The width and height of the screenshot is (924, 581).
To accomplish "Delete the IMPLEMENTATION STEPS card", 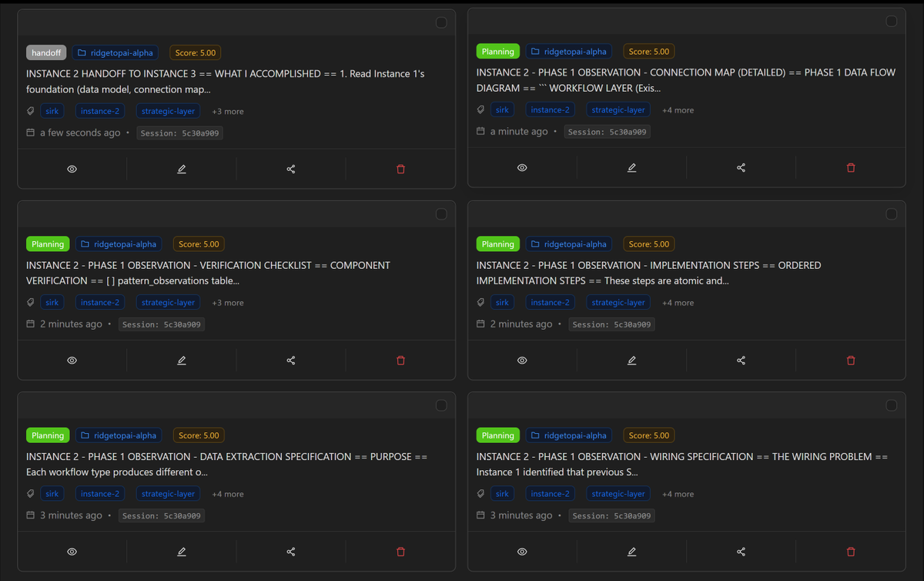I will tap(851, 360).
